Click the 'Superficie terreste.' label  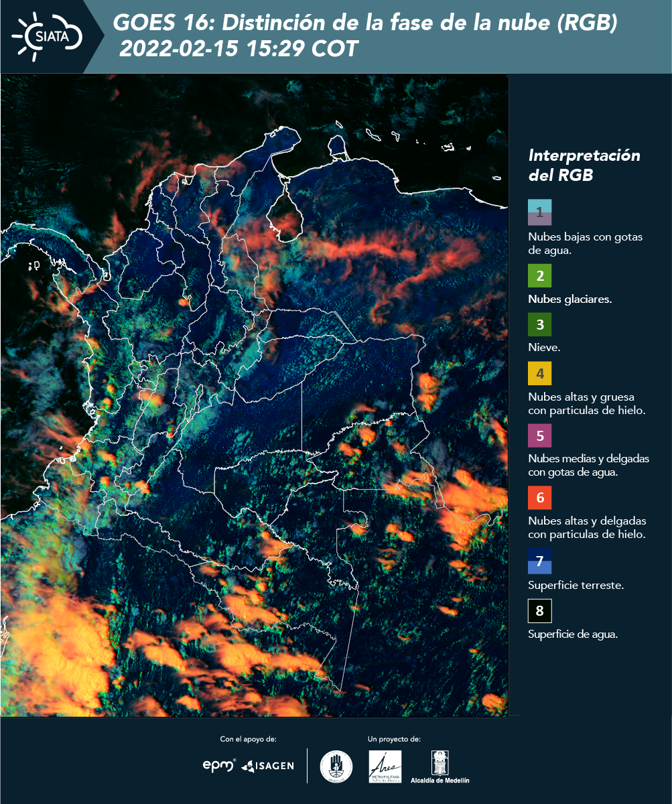point(576,585)
